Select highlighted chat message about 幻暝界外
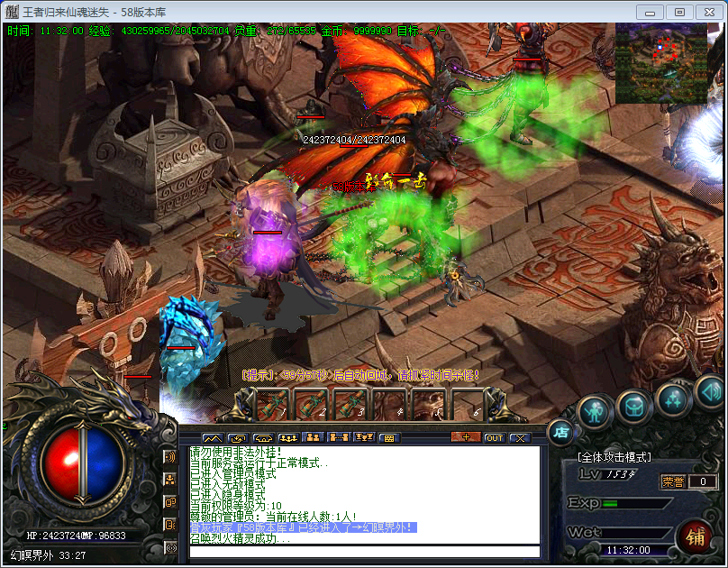The width and height of the screenshot is (728, 568). click(303, 527)
